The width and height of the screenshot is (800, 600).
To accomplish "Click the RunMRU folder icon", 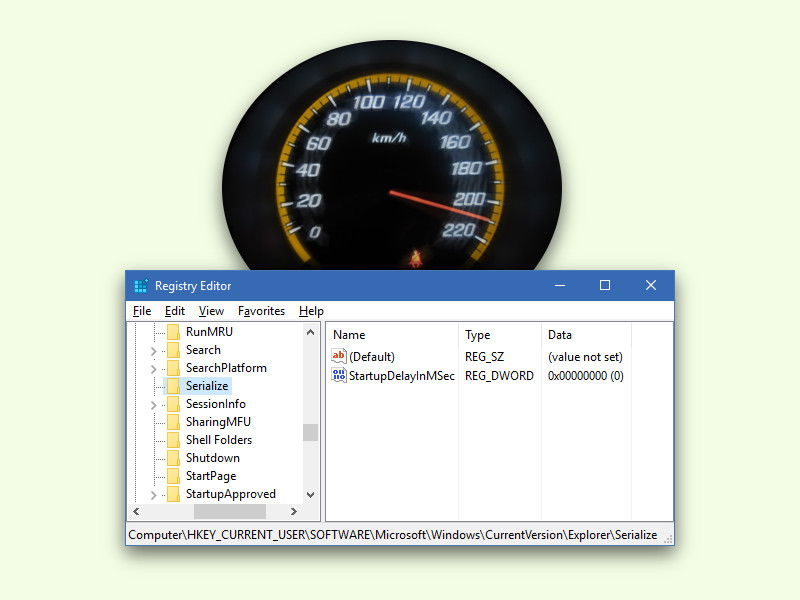I will click(x=173, y=332).
